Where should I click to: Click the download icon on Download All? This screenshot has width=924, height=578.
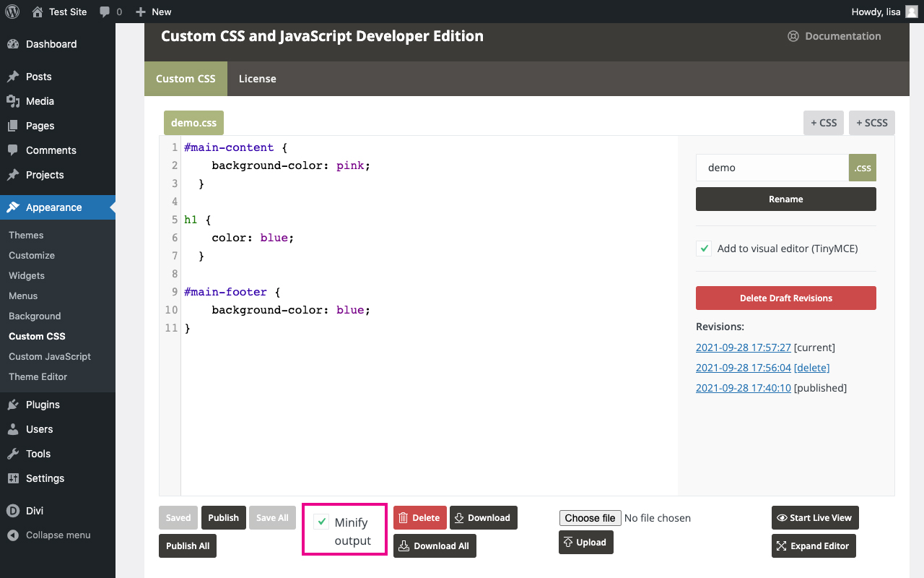pos(404,545)
